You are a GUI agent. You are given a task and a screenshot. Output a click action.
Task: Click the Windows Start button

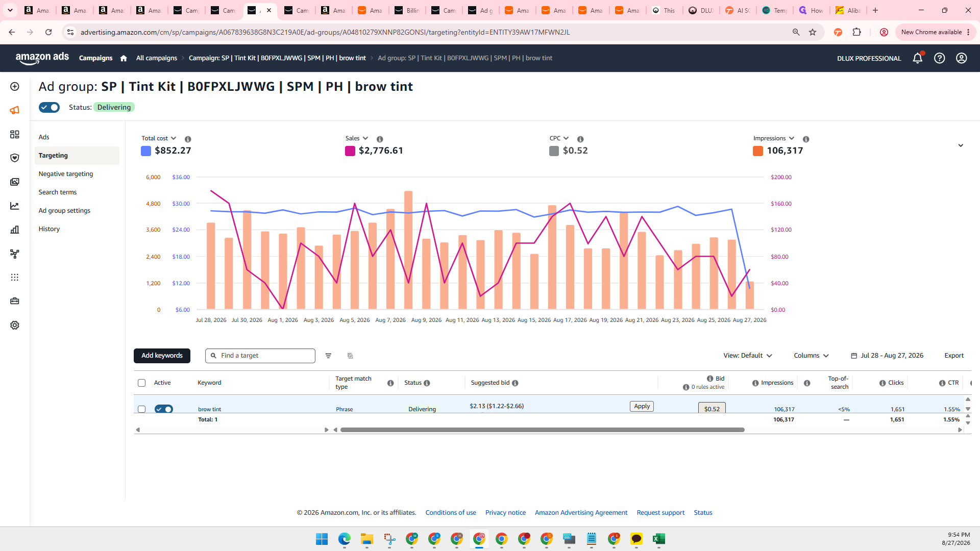coord(322,539)
